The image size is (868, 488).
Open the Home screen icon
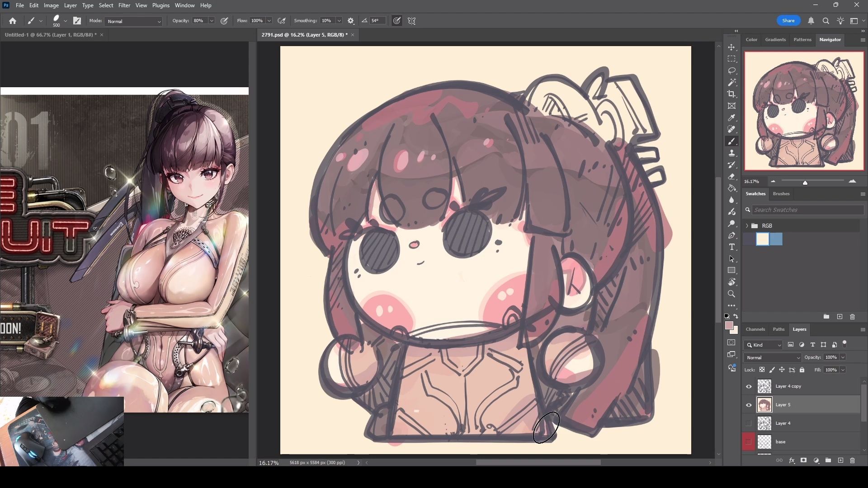[x=13, y=21]
